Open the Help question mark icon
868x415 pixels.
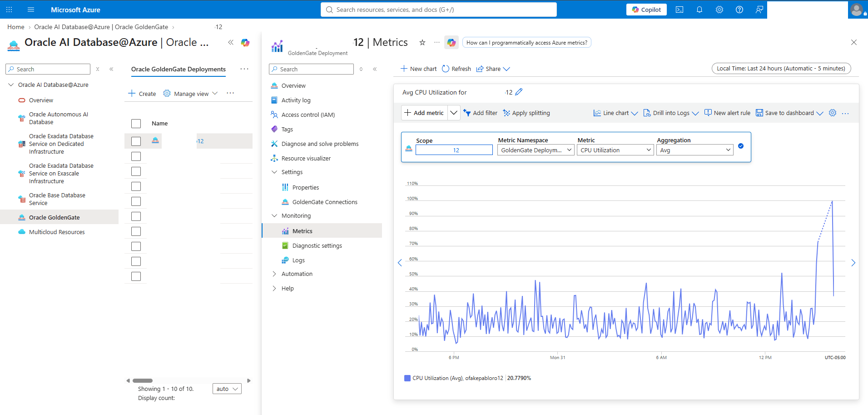tap(739, 10)
